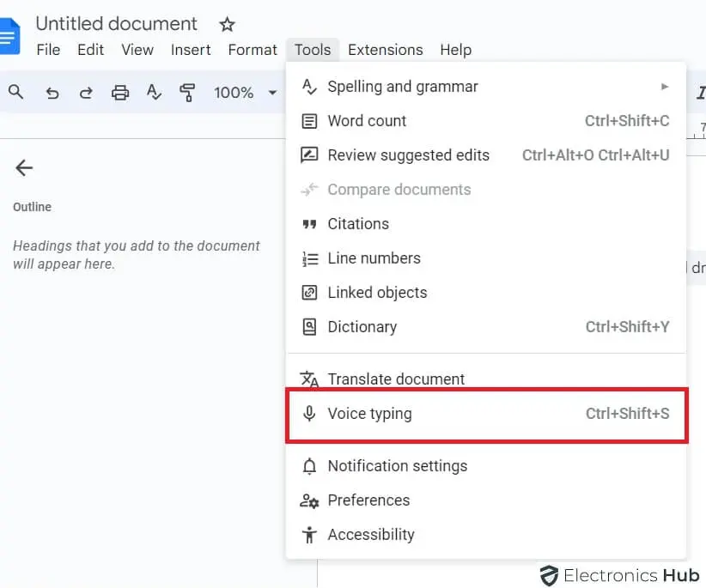The width and height of the screenshot is (706, 588).
Task: Open Accessibility settings
Action: point(486,535)
